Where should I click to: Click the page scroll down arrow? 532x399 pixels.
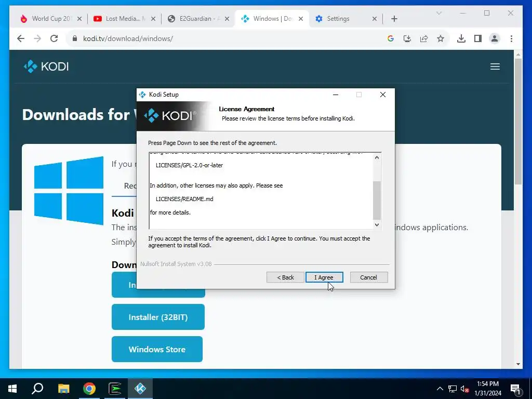click(518, 364)
